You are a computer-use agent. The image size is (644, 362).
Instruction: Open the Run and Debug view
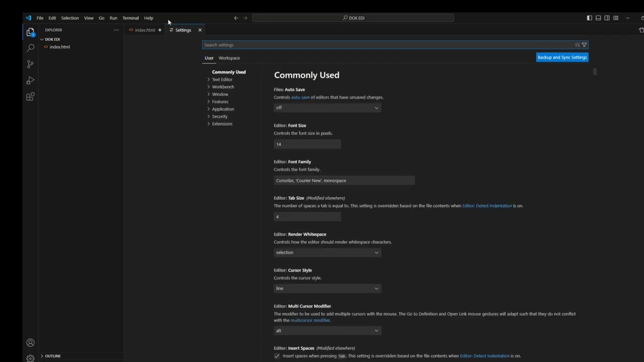(30, 80)
